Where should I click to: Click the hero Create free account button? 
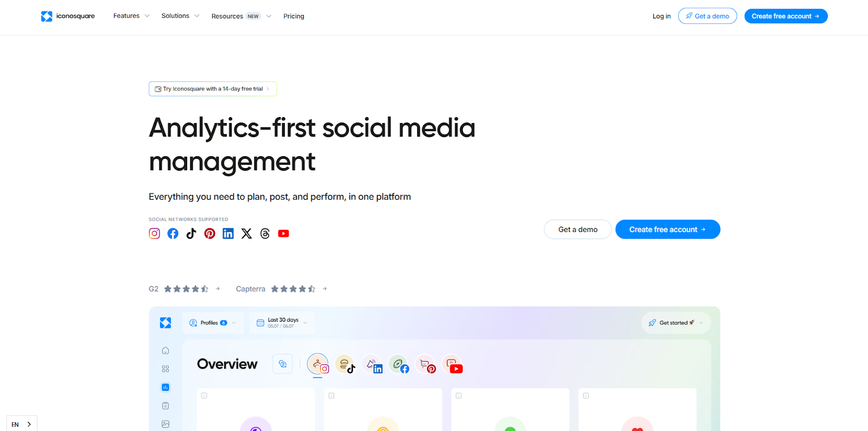[668, 229]
